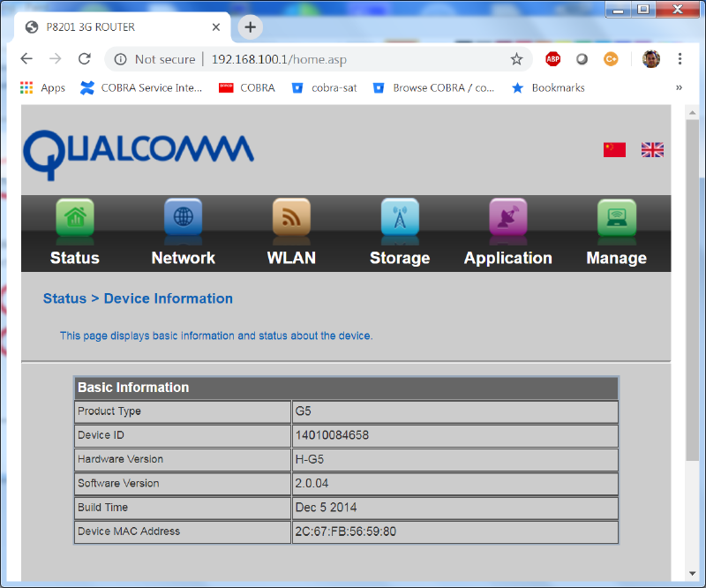Reload the page with the refresh icon

click(x=84, y=58)
